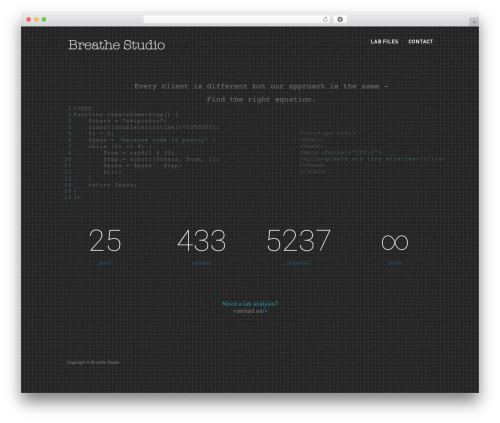Click the Copyright © Breathe Studio footer
500x423 pixels.
point(93,362)
